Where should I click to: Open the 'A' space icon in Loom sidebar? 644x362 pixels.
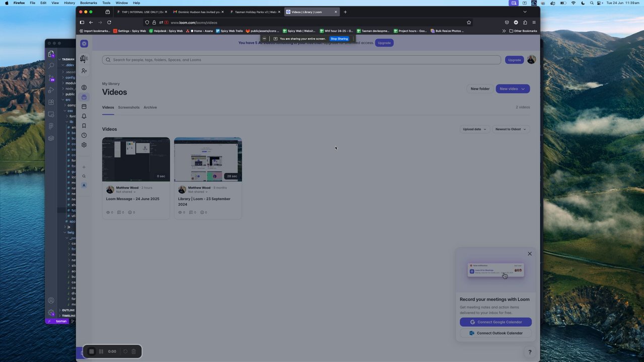[x=84, y=186]
